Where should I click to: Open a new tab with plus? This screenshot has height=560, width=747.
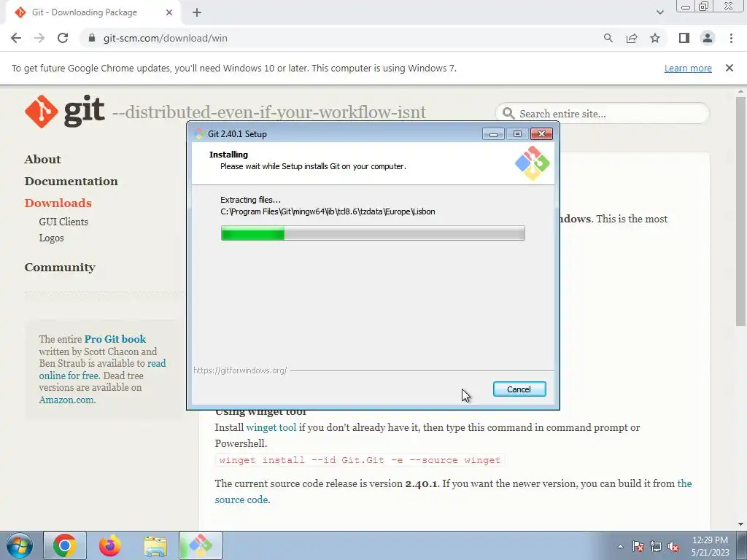pyautogui.click(x=197, y=12)
